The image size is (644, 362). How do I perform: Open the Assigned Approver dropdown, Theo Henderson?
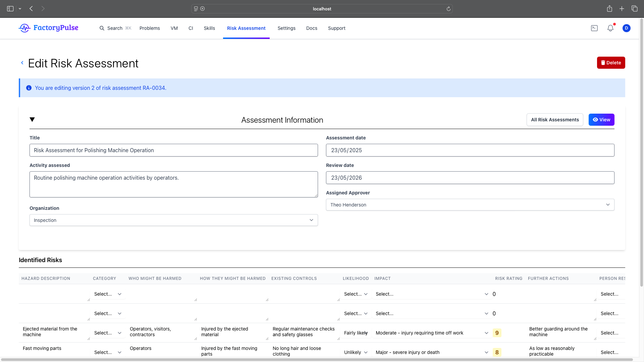[470, 205]
